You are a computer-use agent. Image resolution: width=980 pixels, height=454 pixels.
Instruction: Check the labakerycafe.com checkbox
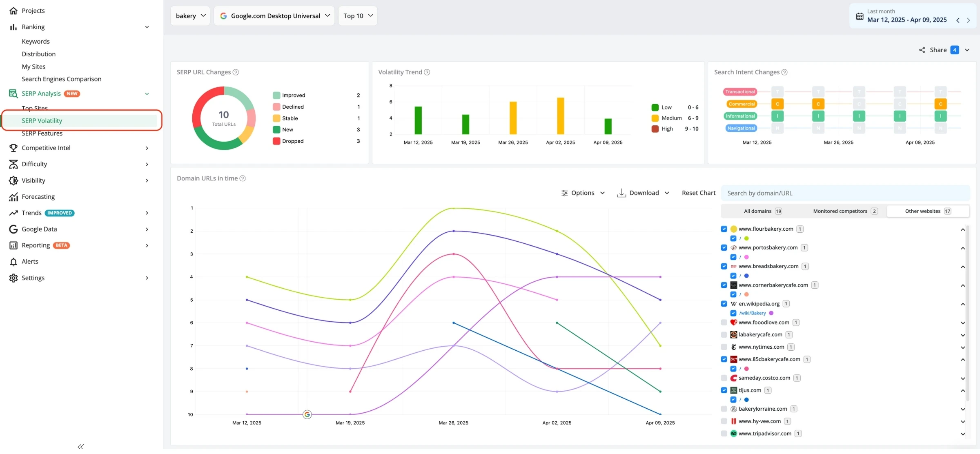[724, 335]
